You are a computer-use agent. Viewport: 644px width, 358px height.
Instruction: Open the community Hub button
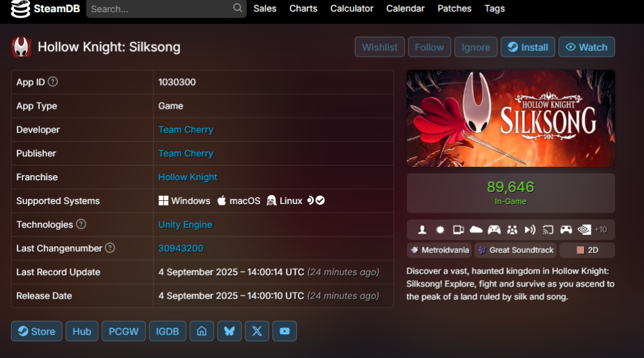(82, 331)
